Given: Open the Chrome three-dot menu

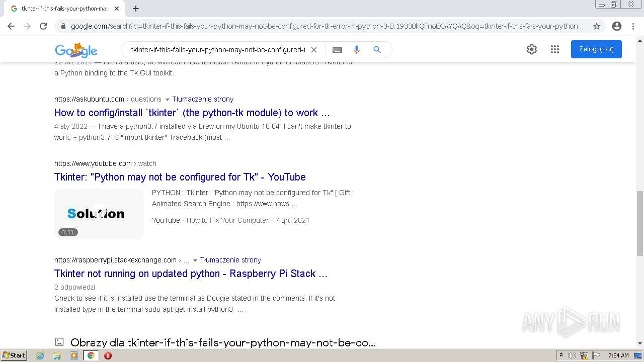Looking at the screenshot, I should pyautogui.click(x=634, y=26).
